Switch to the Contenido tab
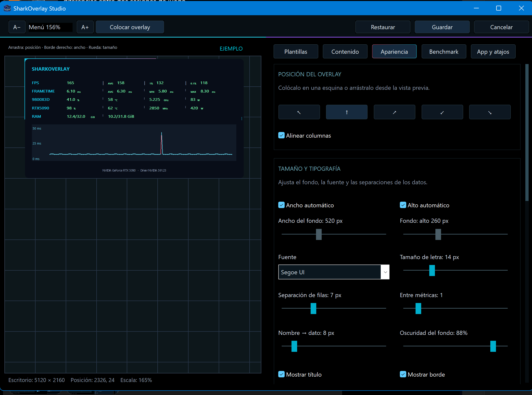Image resolution: width=532 pixels, height=395 pixels. 345,52
